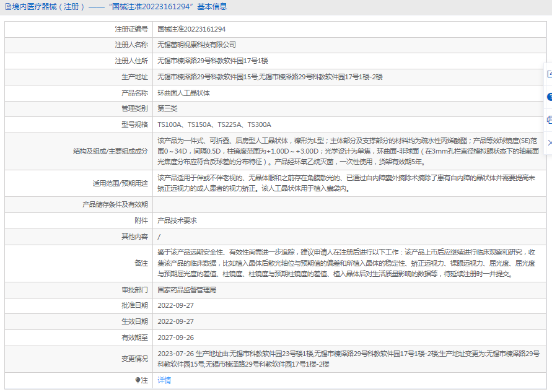Viewport: 552px width, 392px height.
Task: Click the 产品储存条件及有效期 row label
Action: pyautogui.click(x=115, y=204)
